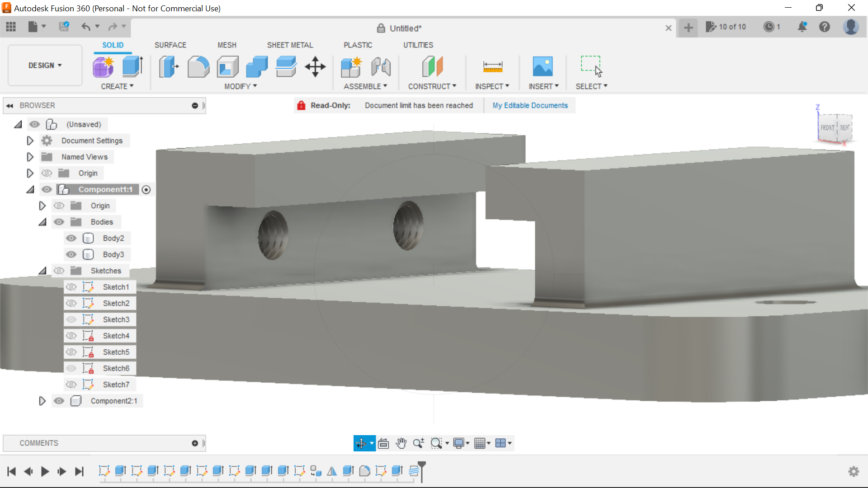Select the Press Pull modify tool

(169, 67)
